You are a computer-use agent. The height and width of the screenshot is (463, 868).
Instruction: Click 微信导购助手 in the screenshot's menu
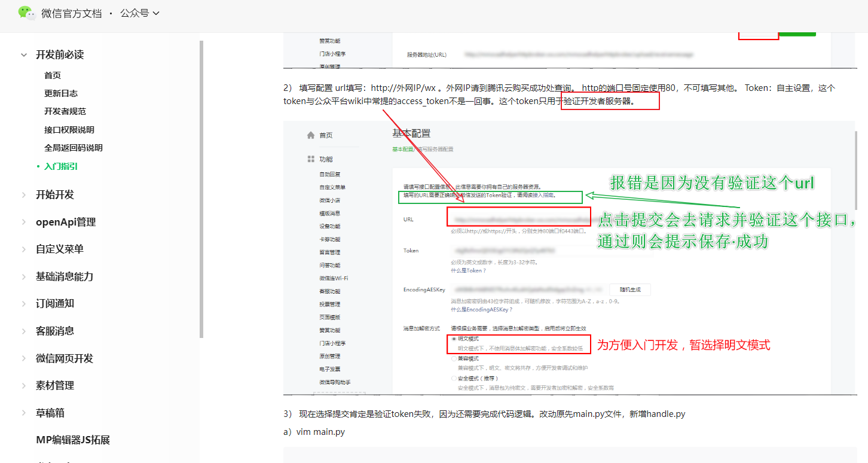(x=335, y=382)
